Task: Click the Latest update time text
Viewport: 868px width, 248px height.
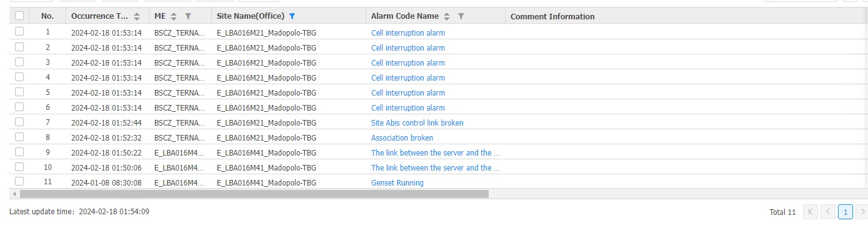Action: (x=79, y=212)
